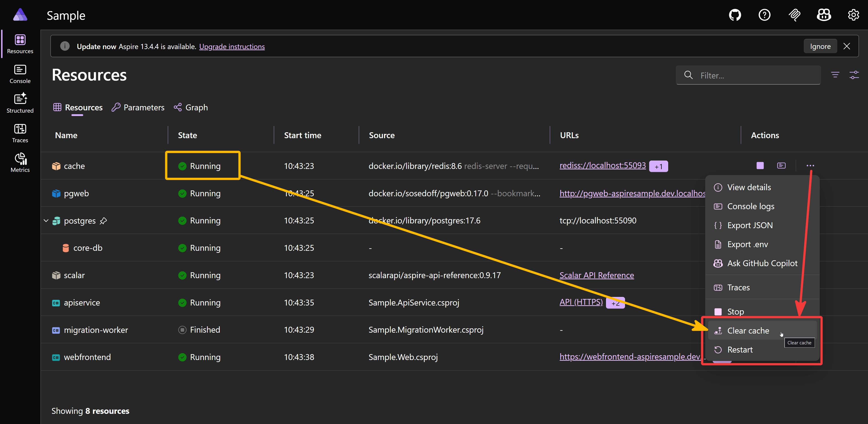The width and height of the screenshot is (868, 424).
Task: Open the settings gear icon
Action: [853, 15]
